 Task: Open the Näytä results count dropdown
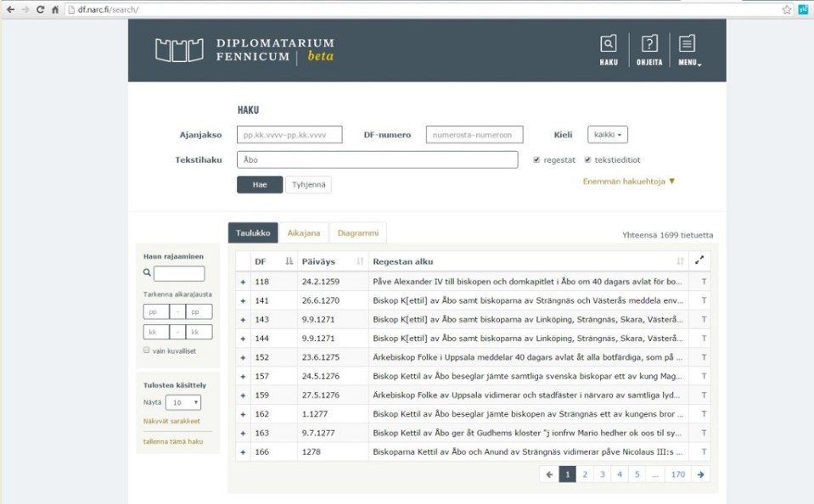182,402
